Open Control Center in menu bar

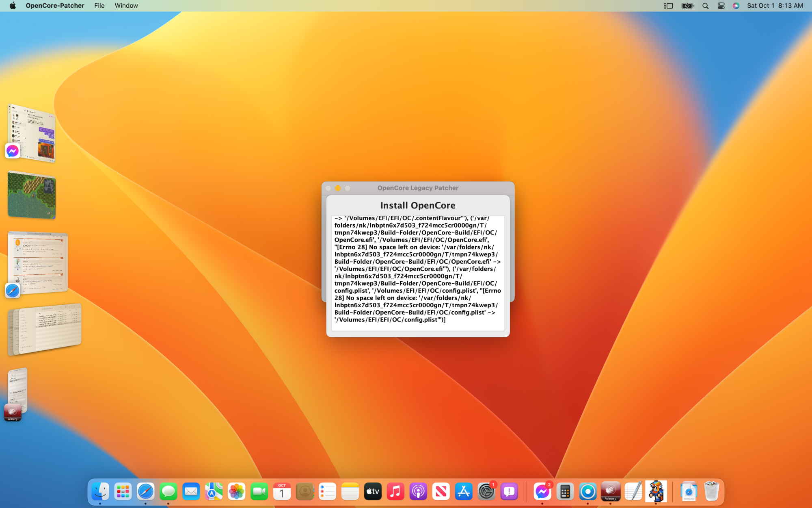pos(721,6)
